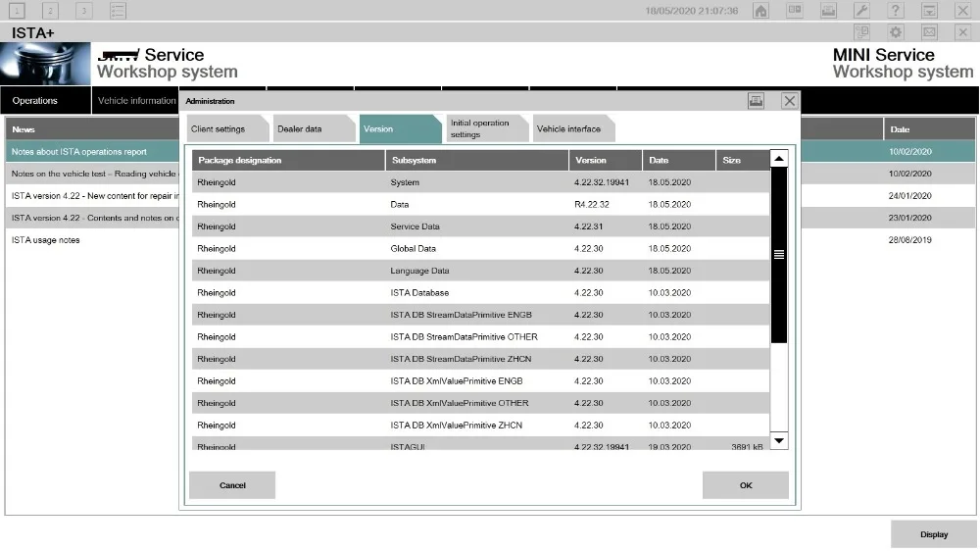Click the top toolbar printer icon
The image size is (980, 552).
[828, 11]
